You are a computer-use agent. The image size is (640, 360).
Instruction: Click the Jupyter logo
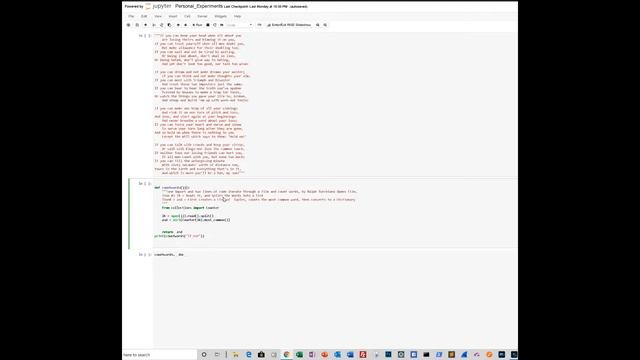(158, 6)
